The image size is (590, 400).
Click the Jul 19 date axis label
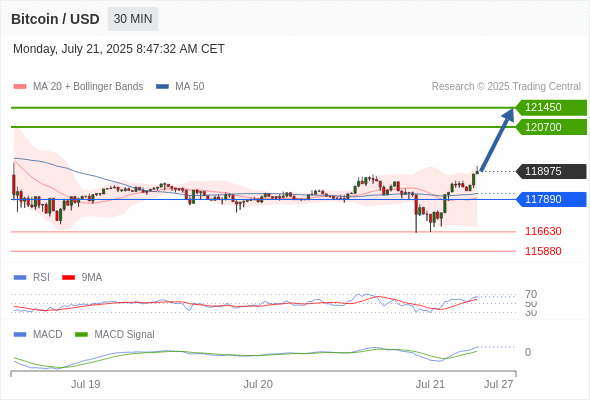pyautogui.click(x=85, y=384)
